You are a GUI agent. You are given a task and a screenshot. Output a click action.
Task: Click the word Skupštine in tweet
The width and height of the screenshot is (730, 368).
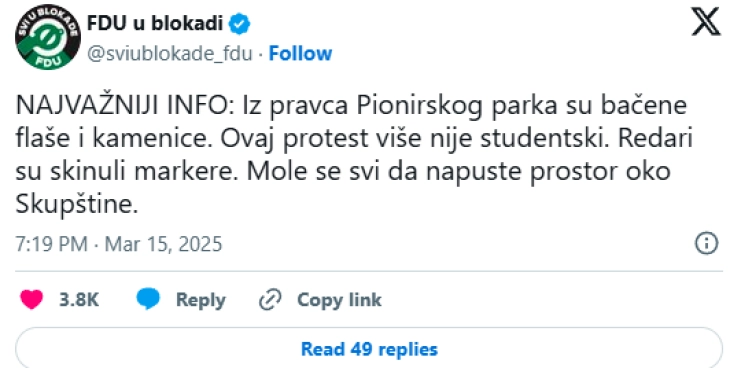76,204
